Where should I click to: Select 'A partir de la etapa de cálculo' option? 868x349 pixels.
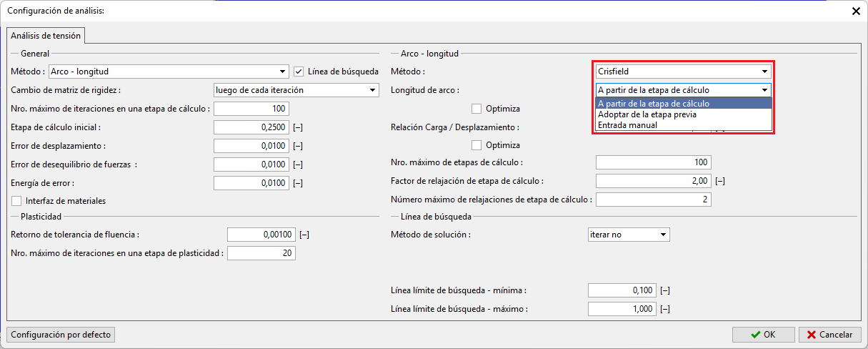pyautogui.click(x=654, y=104)
